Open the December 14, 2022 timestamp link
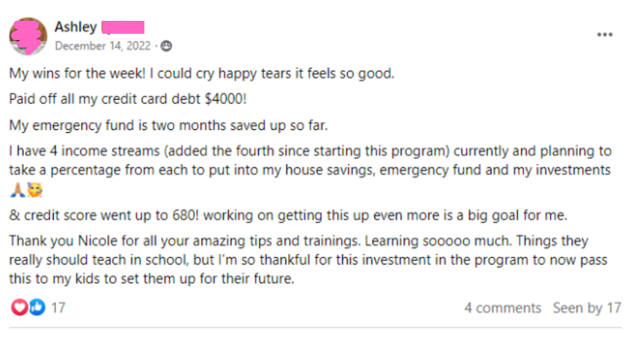 (x=103, y=46)
